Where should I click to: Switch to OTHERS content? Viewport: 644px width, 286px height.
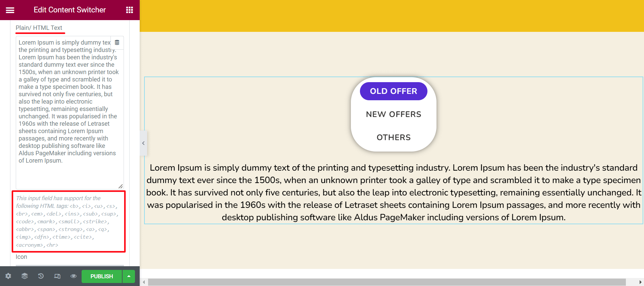394,137
